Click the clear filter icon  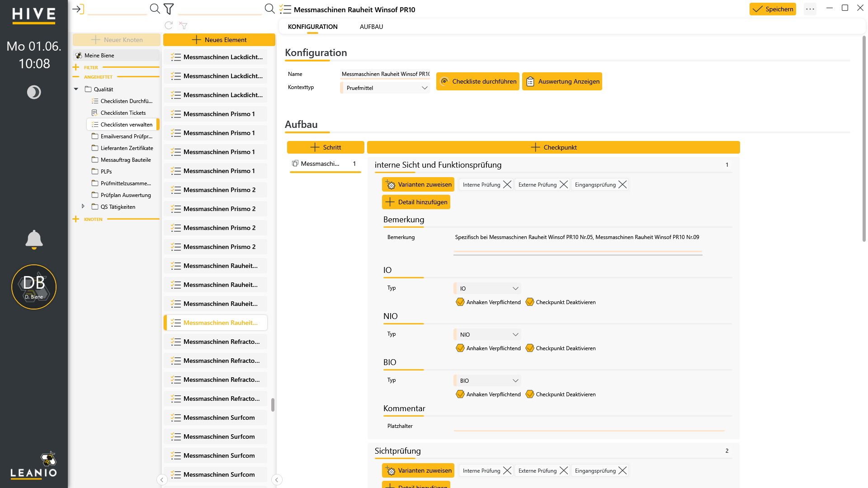click(183, 25)
